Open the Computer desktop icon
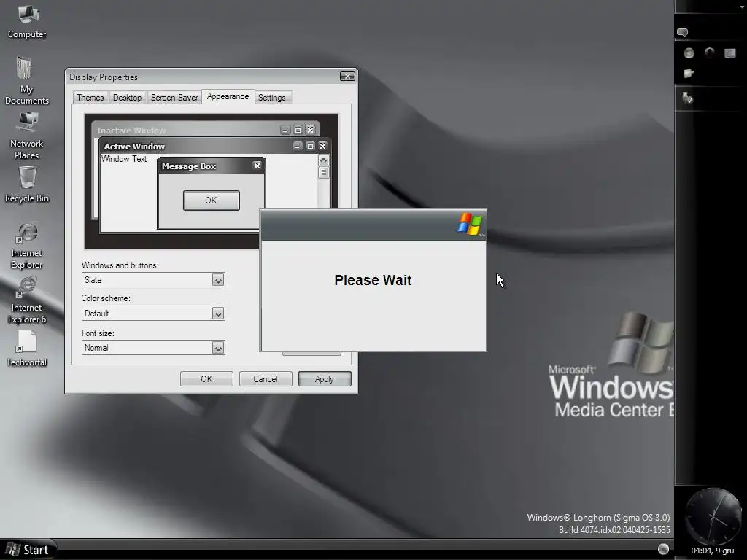The width and height of the screenshot is (747, 560). (27, 21)
